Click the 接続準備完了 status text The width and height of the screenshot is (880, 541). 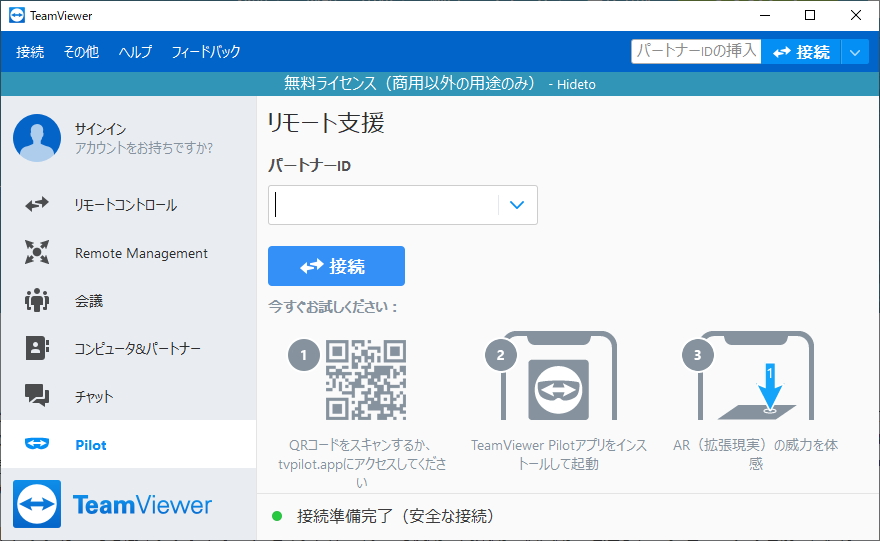click(x=395, y=516)
